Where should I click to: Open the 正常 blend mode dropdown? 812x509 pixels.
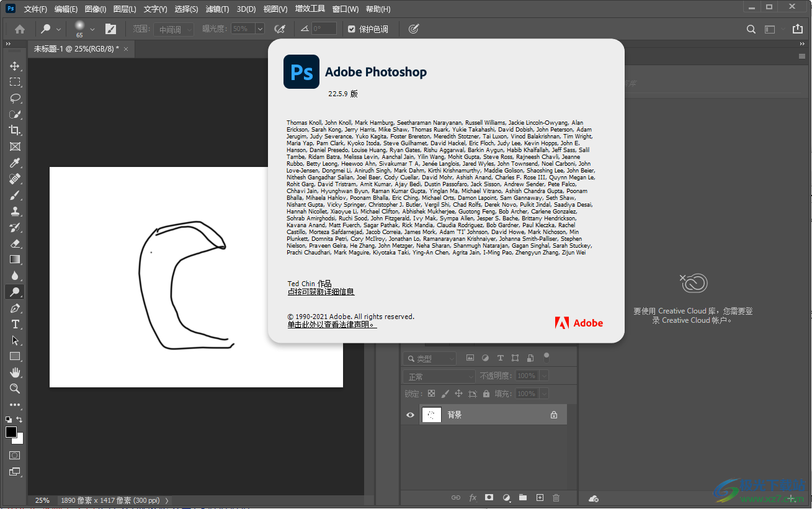[439, 376]
